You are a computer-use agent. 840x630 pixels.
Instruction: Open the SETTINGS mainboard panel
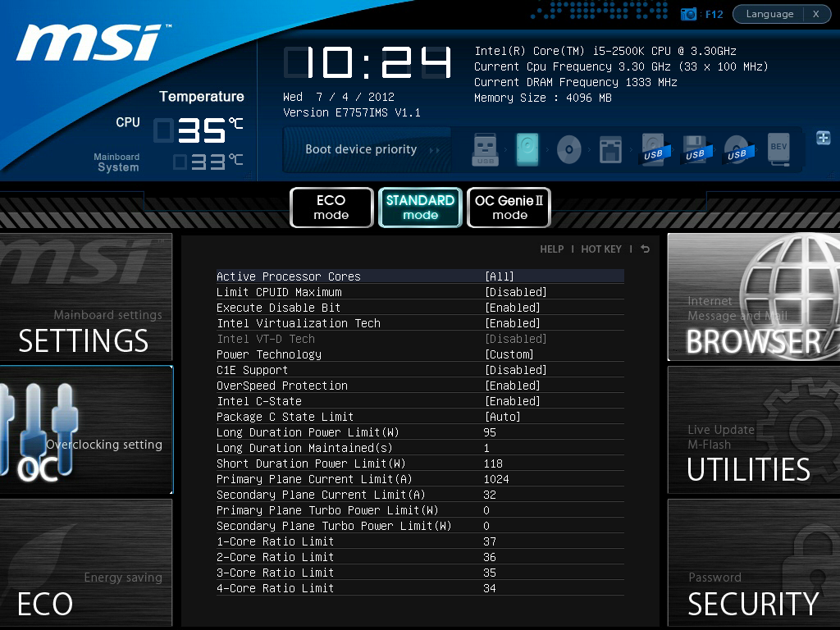tap(85, 297)
